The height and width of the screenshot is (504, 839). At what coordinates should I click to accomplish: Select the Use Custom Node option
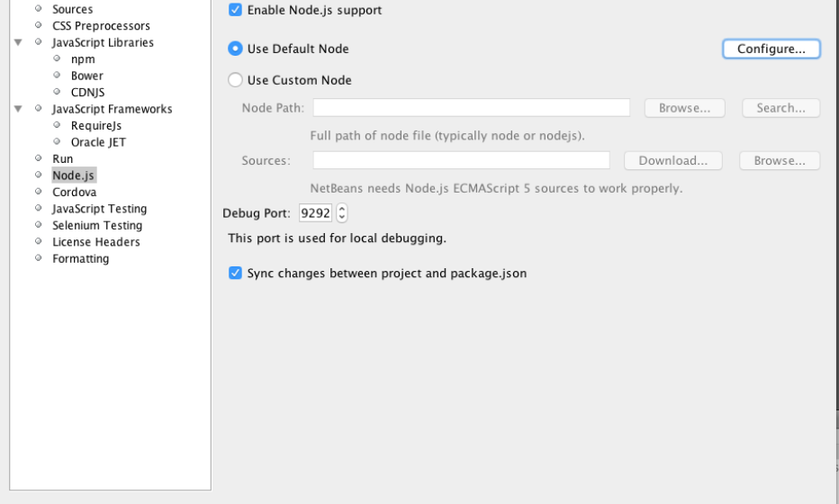236,80
